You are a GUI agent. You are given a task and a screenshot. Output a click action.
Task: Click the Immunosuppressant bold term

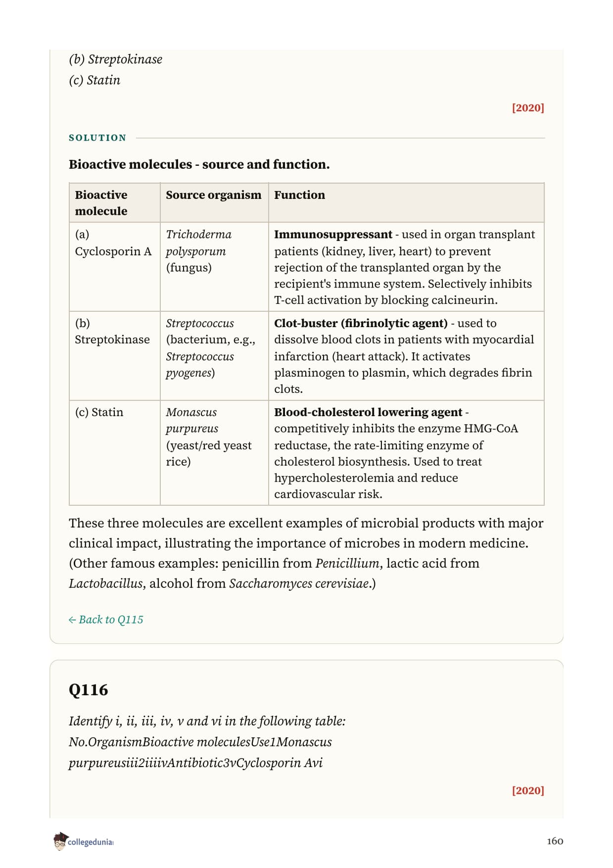coord(333,235)
